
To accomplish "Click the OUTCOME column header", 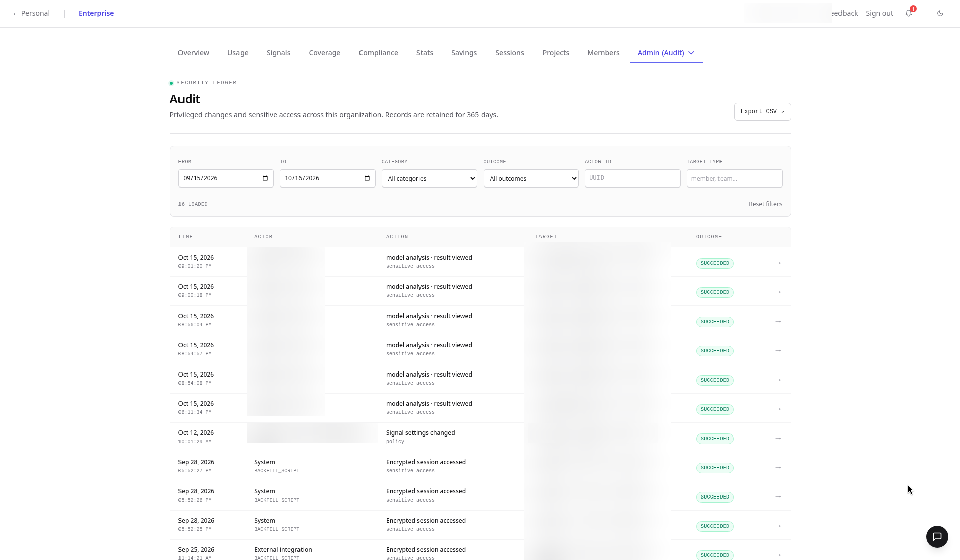I will tap(709, 237).
